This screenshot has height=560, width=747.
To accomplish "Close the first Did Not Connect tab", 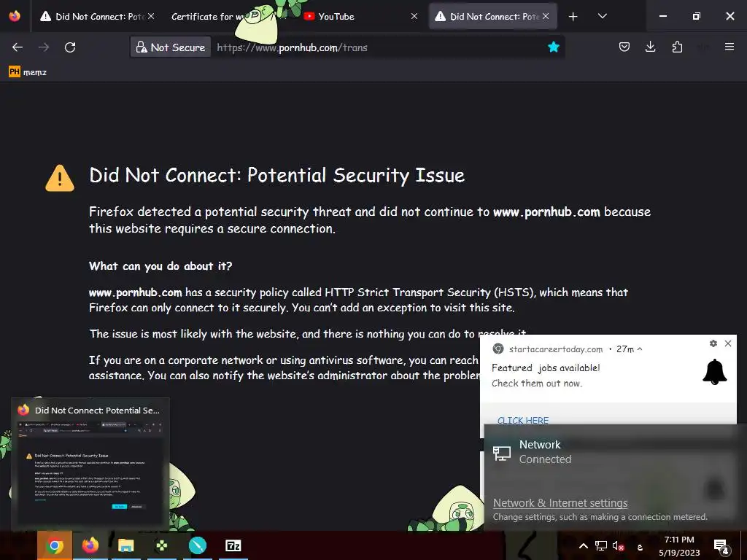I will 151,16.
